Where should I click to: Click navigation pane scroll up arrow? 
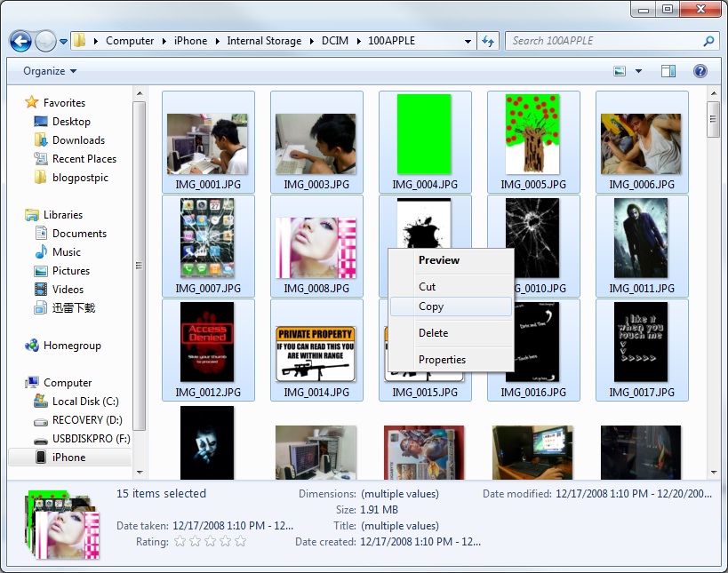140,93
